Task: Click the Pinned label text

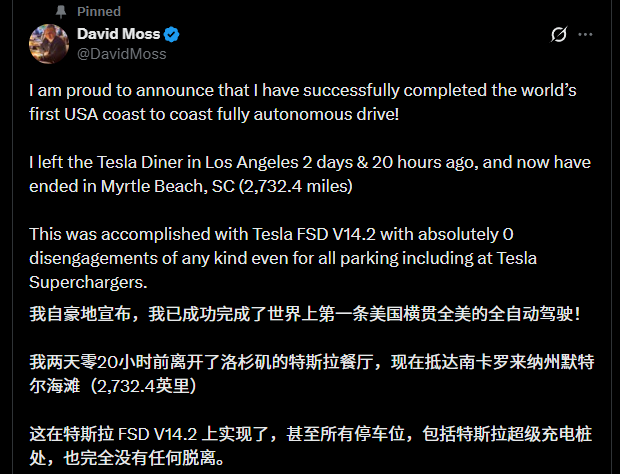Action: pos(98,11)
